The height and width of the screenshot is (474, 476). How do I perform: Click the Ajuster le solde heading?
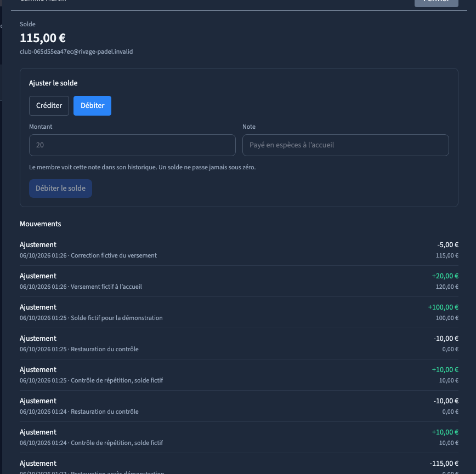click(53, 83)
